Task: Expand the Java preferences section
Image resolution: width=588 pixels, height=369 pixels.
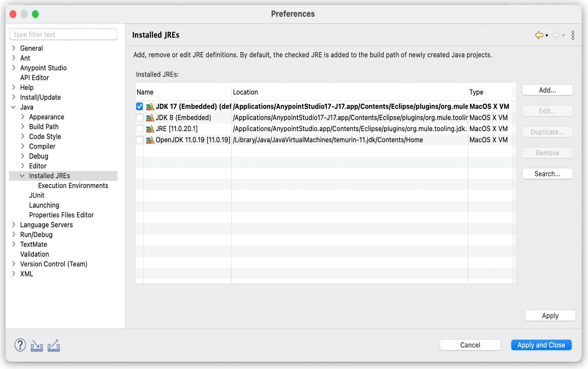Action: [13, 107]
